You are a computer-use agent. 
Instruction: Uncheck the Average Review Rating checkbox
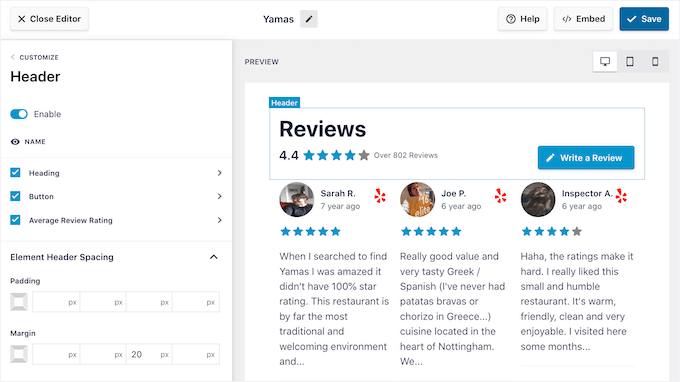pos(15,220)
